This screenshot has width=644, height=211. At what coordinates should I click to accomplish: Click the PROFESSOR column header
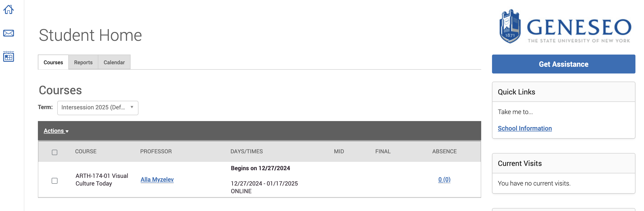(156, 151)
